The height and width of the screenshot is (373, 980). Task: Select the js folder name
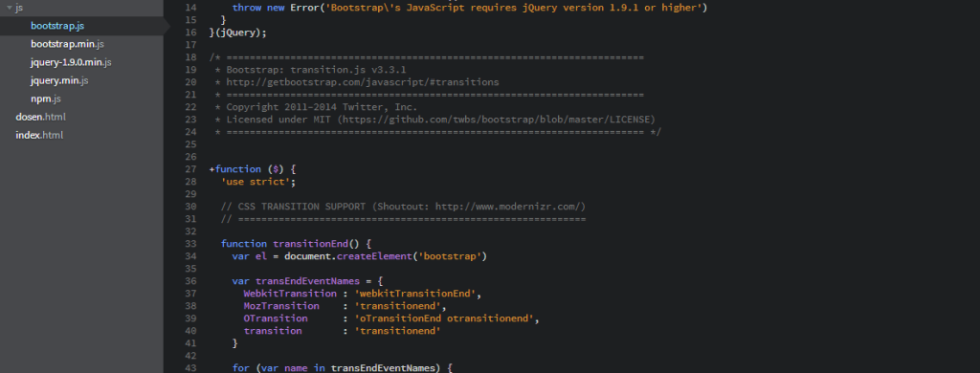coord(19,8)
